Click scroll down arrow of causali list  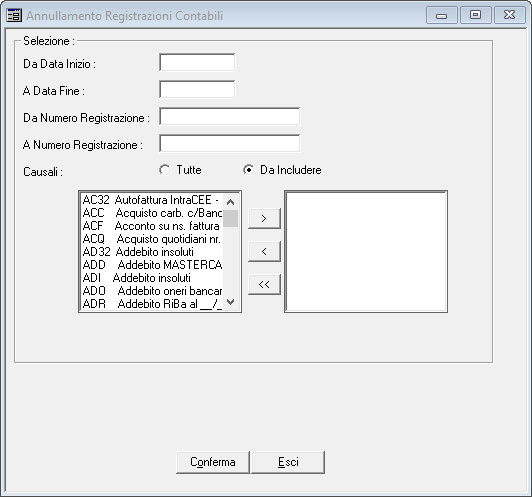coord(230,302)
